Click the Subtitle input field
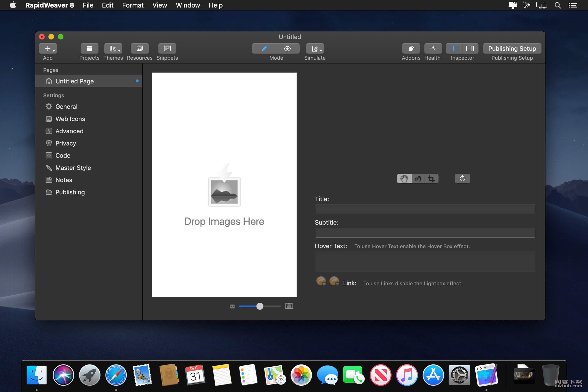 pyautogui.click(x=425, y=232)
